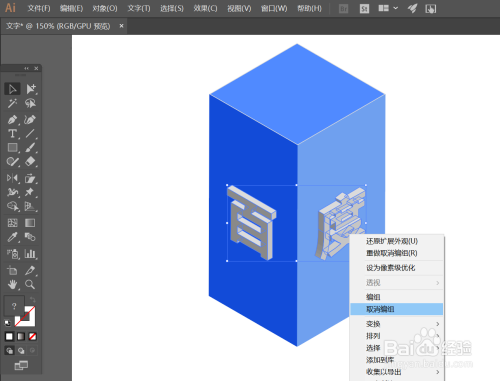Select the Group Selection arrow-plus tool
This screenshot has height=381, width=500.
click(31, 89)
